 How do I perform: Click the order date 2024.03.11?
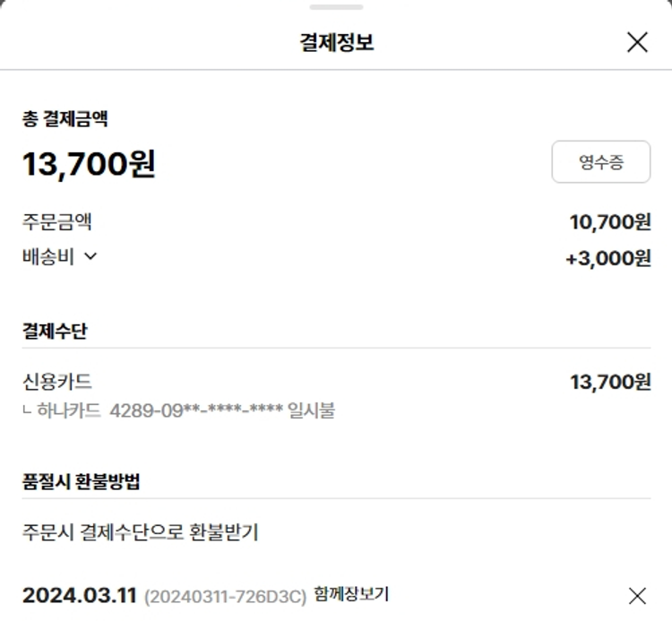[x=79, y=595]
